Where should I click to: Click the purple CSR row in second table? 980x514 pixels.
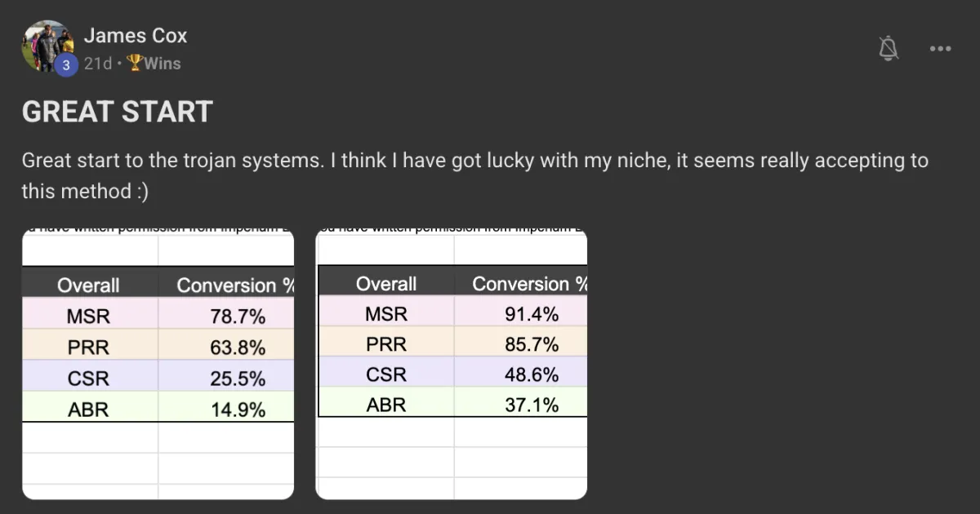coord(452,374)
